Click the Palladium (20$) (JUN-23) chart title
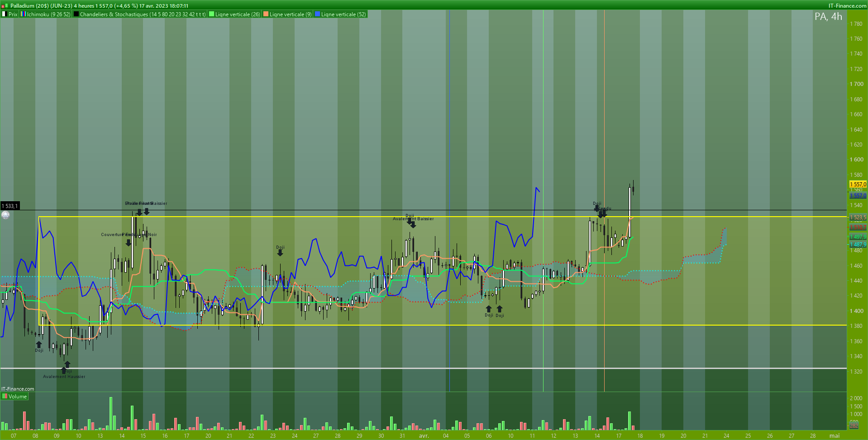This screenshot has height=440, width=868. (41, 6)
